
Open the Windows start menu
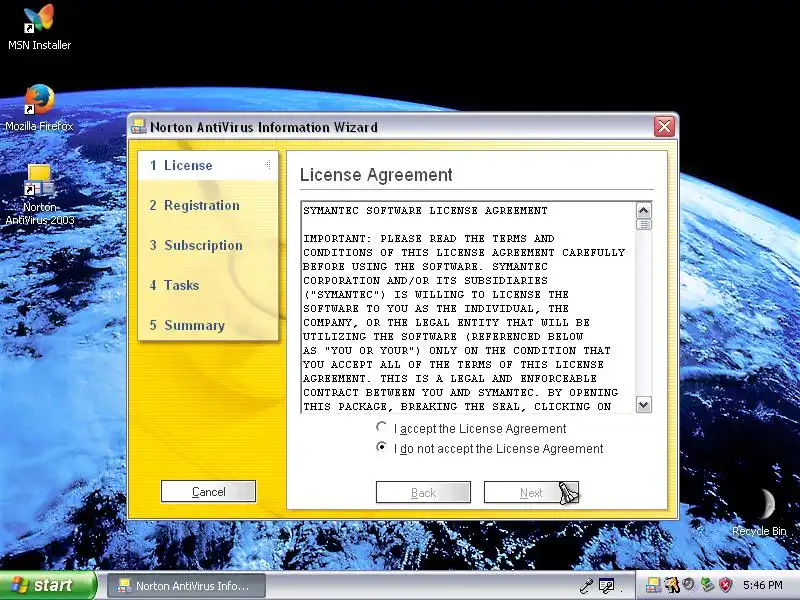(47, 585)
